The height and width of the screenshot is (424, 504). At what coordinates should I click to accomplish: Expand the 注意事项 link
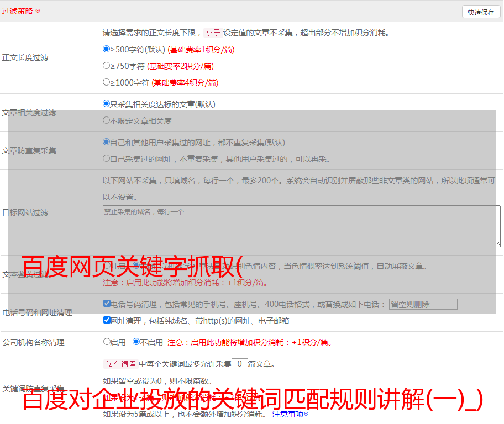[290, 415]
